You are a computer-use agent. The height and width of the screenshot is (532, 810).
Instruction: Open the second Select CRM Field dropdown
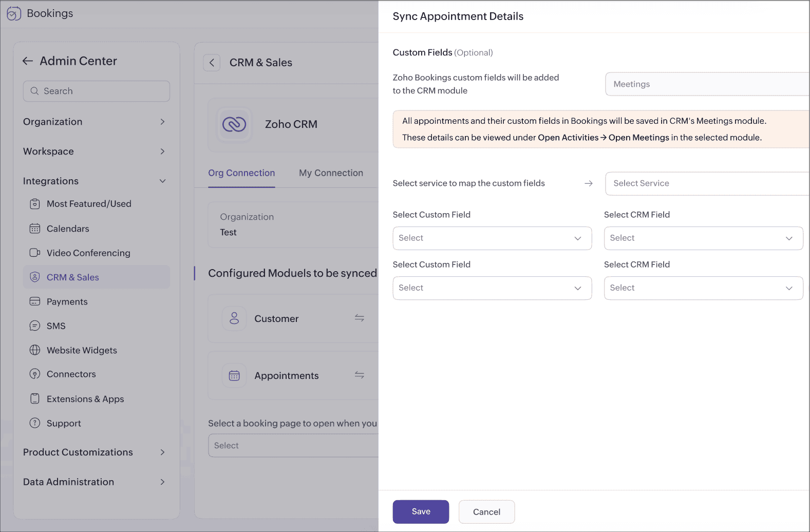click(703, 288)
